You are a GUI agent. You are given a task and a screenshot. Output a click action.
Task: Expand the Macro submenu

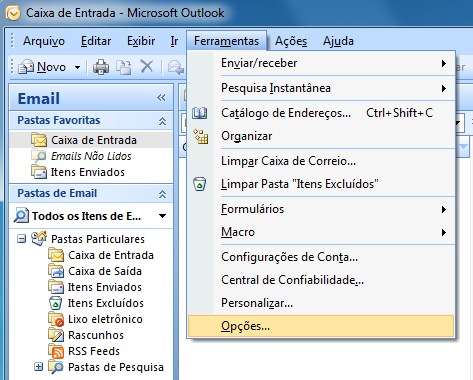pos(321,232)
